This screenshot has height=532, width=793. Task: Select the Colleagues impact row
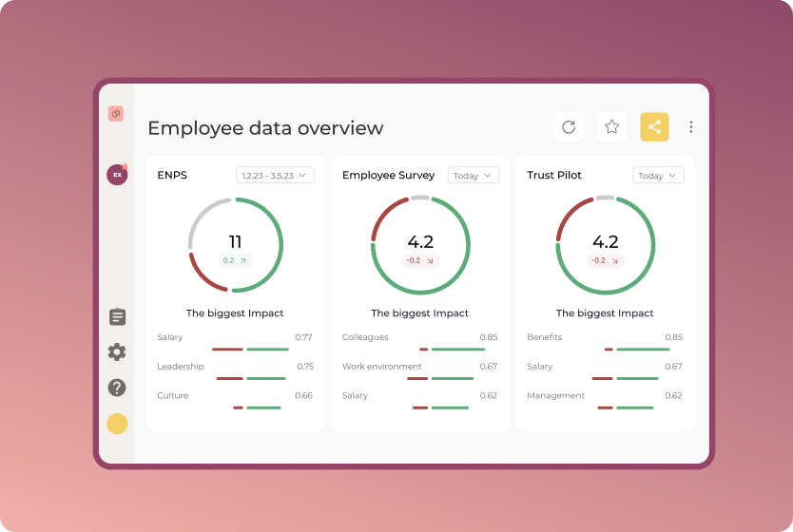point(419,338)
